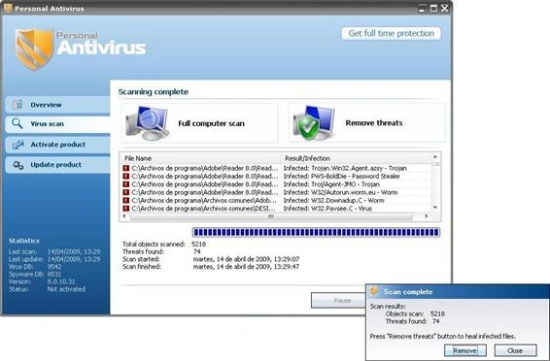Click the Status Not activated text
550x361 pixels.
(66, 289)
